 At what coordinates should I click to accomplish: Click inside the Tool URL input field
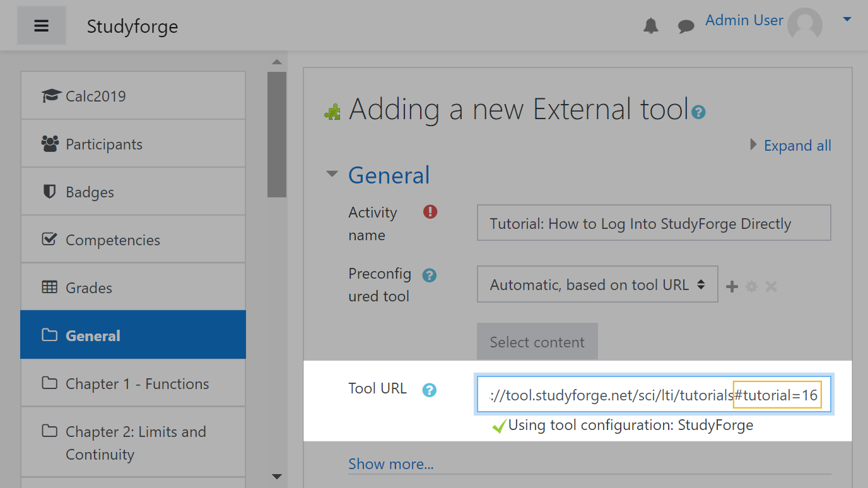coord(654,394)
